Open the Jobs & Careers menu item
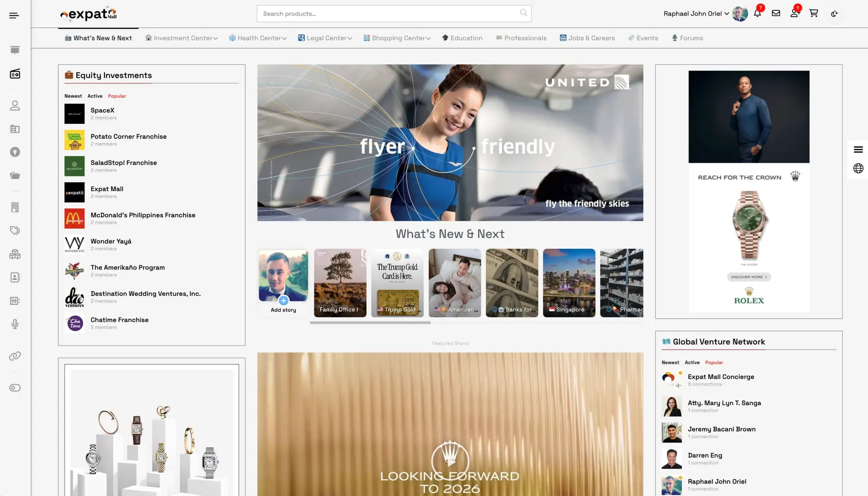The image size is (868, 496). 587,38
